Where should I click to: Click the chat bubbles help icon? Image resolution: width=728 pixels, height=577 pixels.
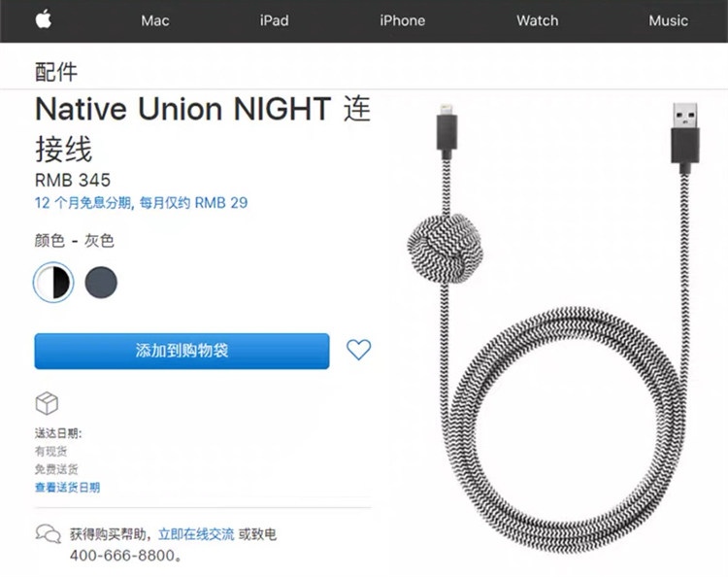[x=48, y=533]
